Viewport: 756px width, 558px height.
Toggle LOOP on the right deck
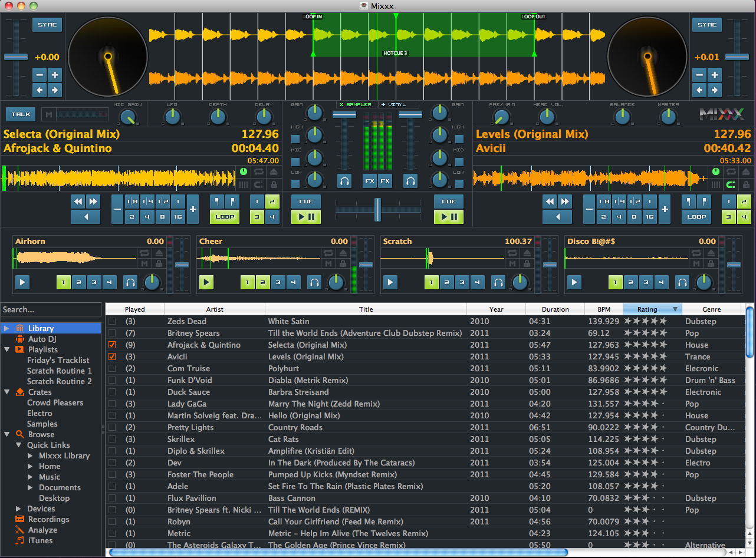coord(696,216)
